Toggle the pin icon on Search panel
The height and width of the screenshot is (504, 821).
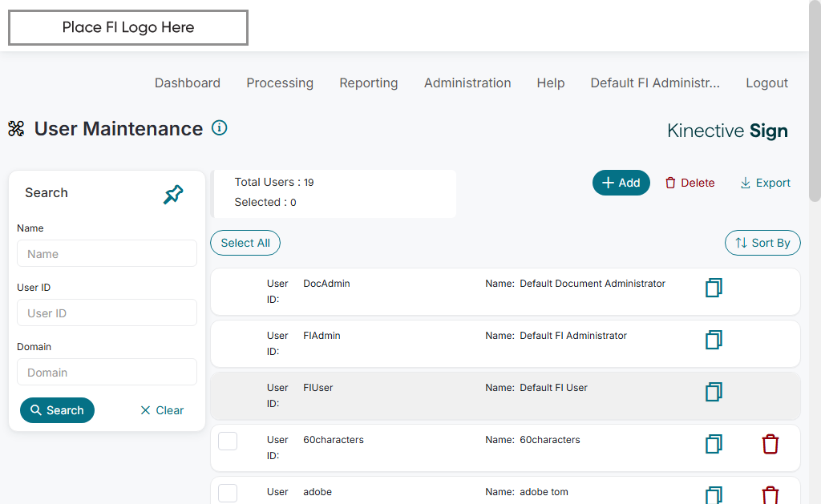coord(173,194)
